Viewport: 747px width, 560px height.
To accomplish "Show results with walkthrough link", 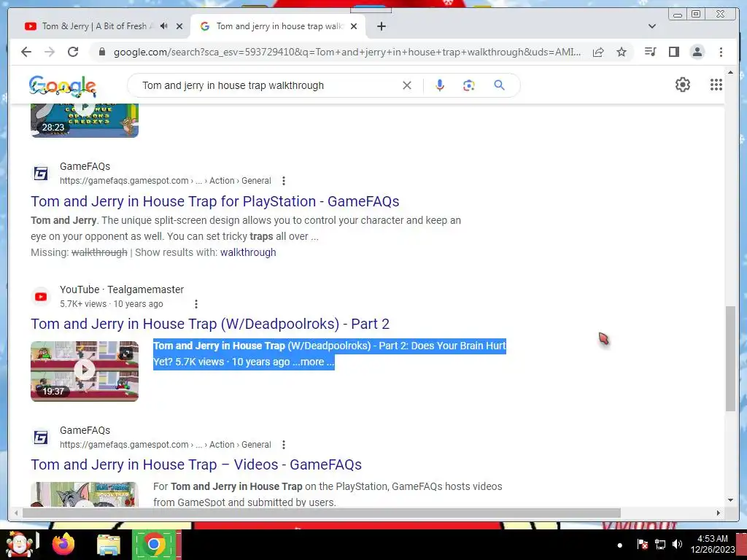I will 248,252.
